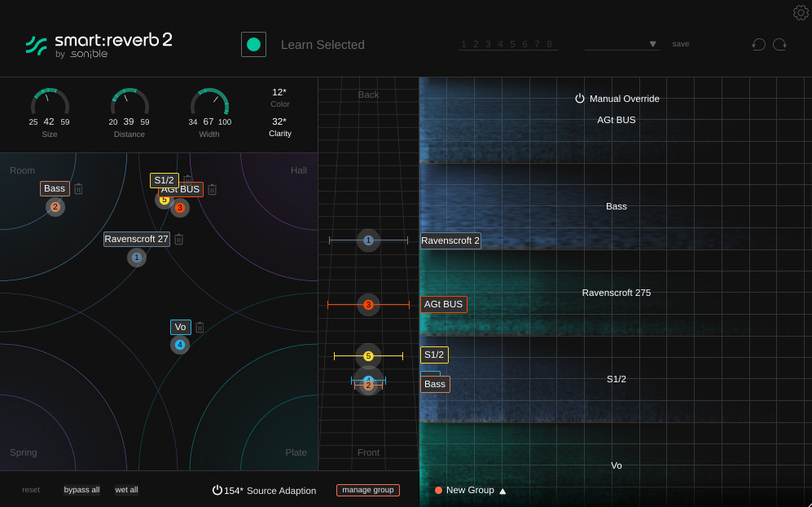Click the Size knob
This screenshot has width=812, height=507.
click(50, 104)
